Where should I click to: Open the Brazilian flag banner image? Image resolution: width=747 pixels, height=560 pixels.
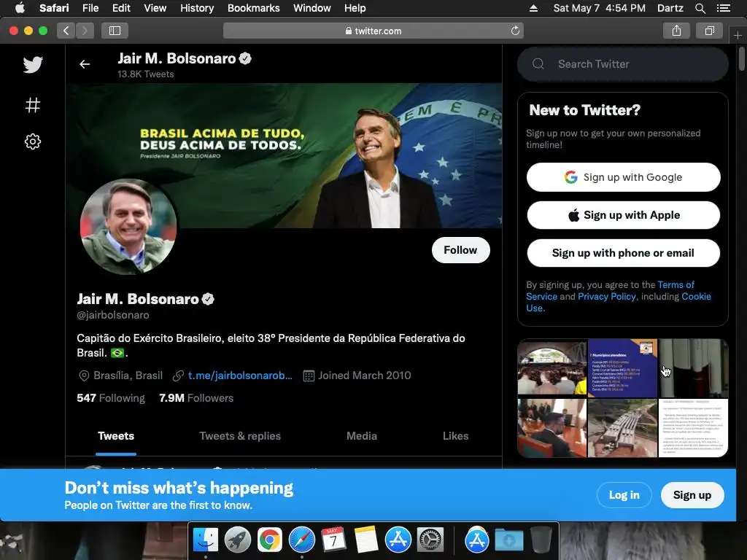pyautogui.click(x=284, y=156)
